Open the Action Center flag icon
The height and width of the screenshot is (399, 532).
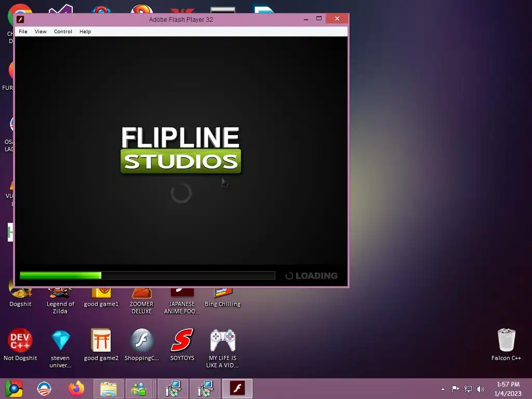(x=455, y=389)
